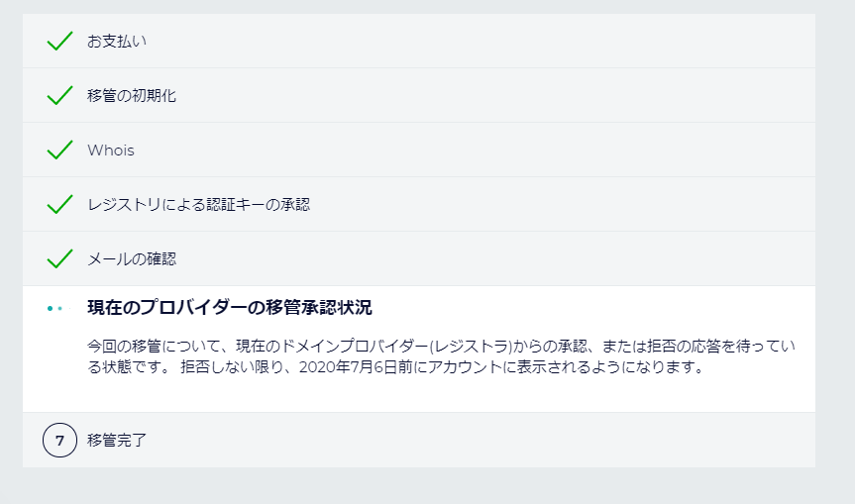
Task: Click empty area right of Whois row
Action: pyautogui.click(x=475, y=150)
